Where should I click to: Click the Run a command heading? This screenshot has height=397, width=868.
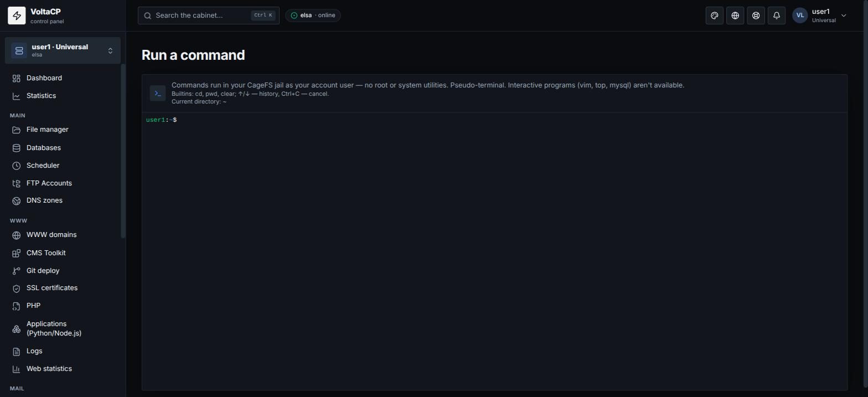pos(193,55)
